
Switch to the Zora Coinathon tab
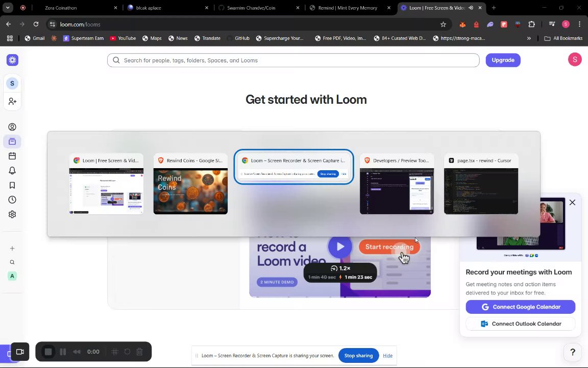[75, 8]
